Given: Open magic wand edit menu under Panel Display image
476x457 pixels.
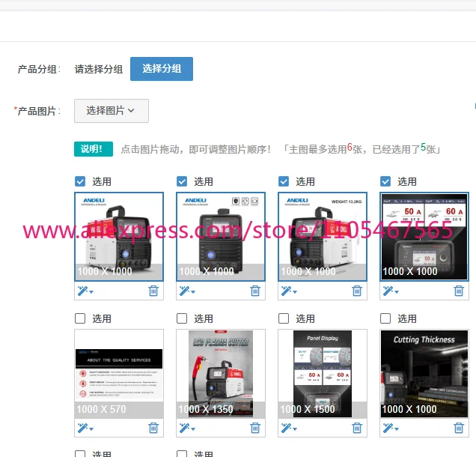Looking at the screenshot, I should tap(289, 428).
